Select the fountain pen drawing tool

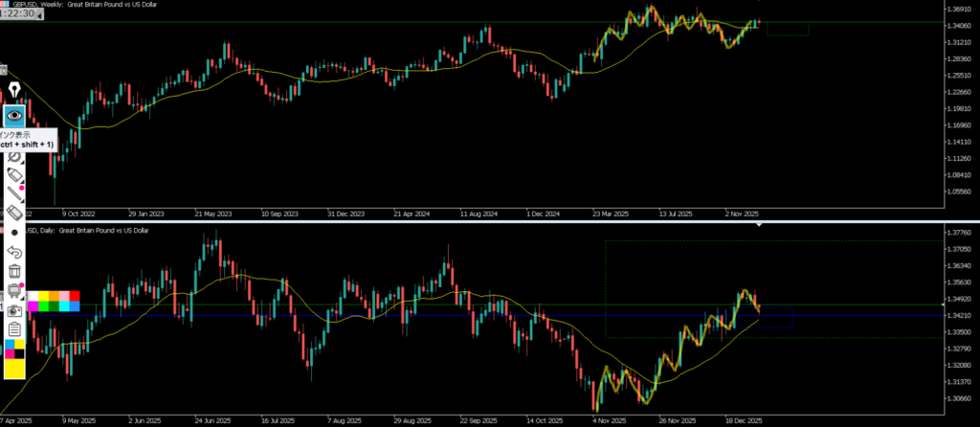click(x=14, y=91)
